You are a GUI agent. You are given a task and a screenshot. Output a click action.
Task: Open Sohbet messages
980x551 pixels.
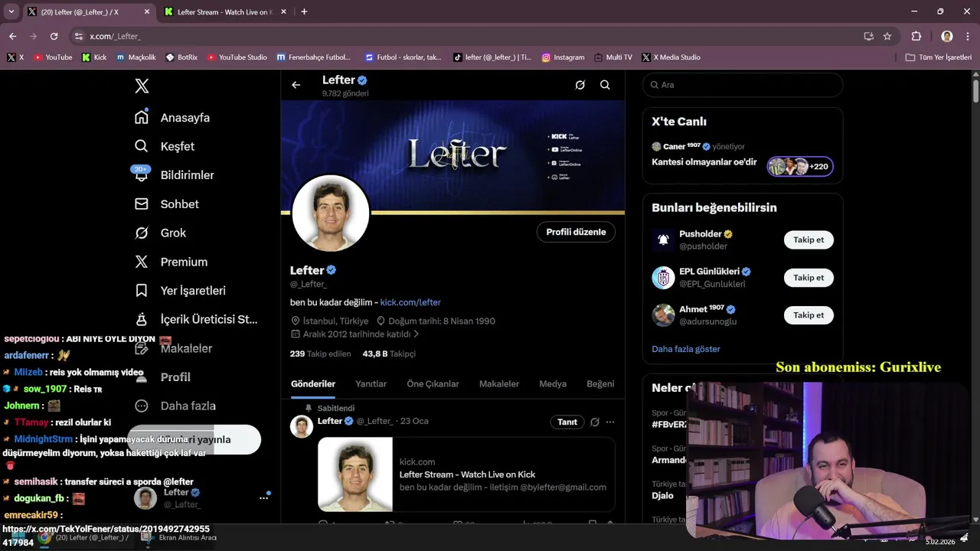pyautogui.click(x=167, y=204)
